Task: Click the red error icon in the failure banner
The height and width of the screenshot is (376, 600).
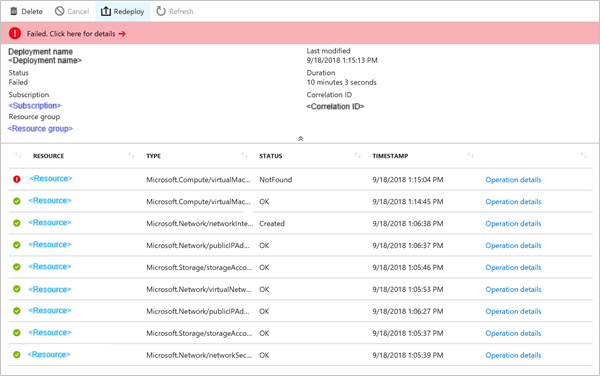Action: tap(15, 33)
